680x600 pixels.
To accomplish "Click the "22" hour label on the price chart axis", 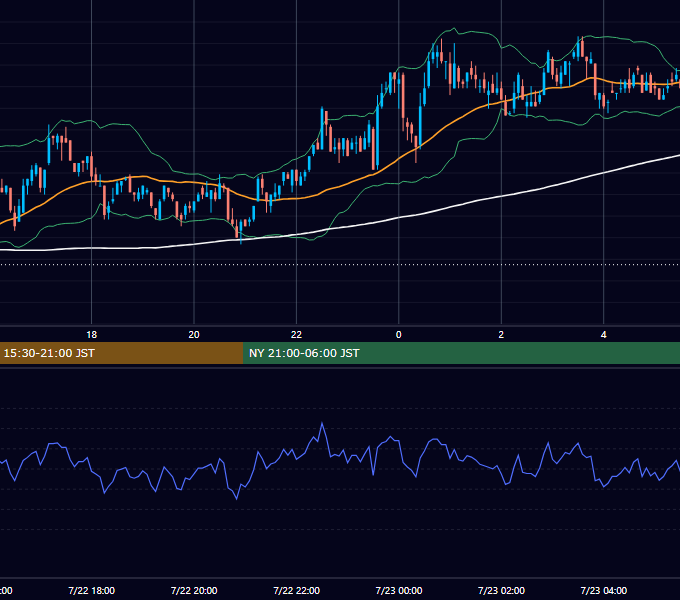I will coord(296,335).
